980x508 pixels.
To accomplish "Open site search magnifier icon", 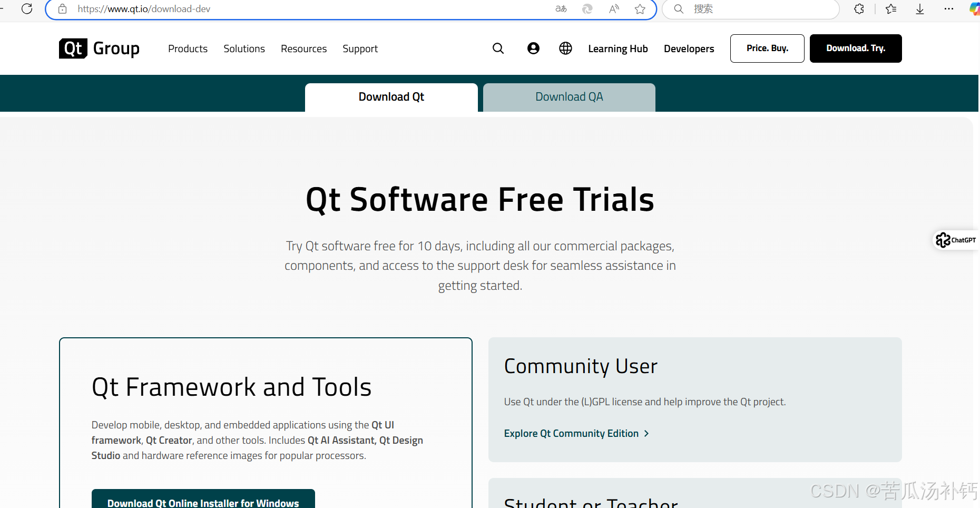I will 498,48.
